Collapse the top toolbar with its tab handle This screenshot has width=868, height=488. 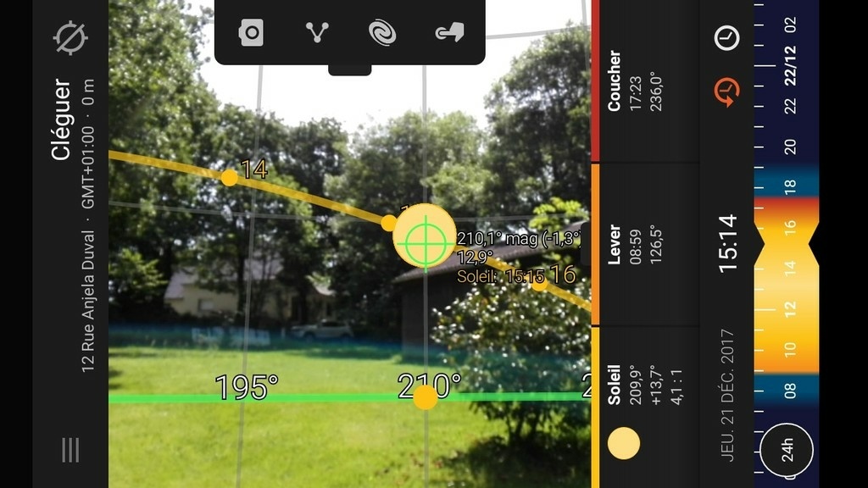point(350,70)
